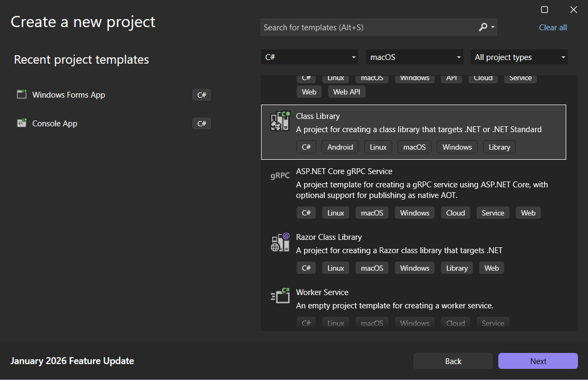Click the Worker Service template icon

(x=280, y=296)
